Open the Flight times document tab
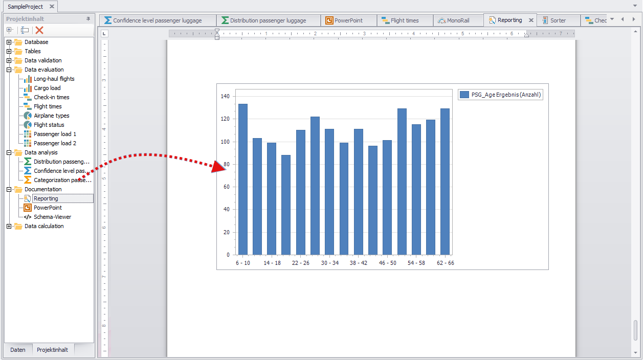This screenshot has height=360, width=644. click(x=405, y=20)
